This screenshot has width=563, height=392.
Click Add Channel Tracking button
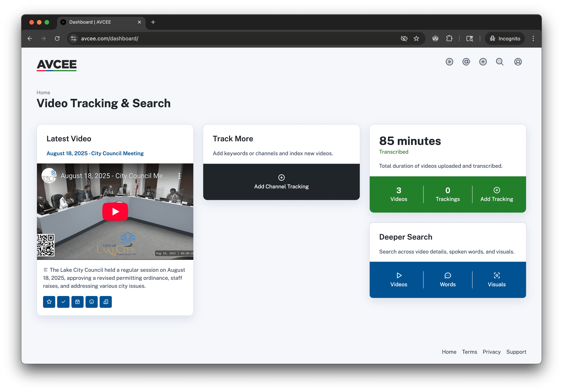(x=281, y=182)
